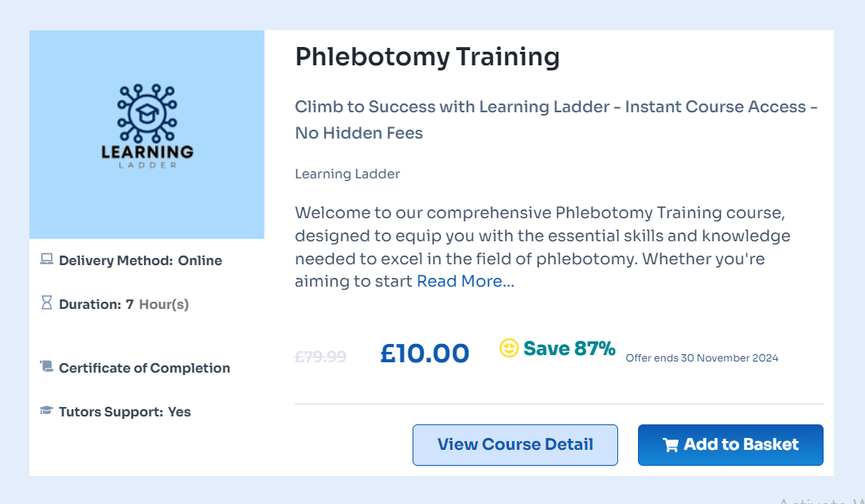Expand description with Read More link

point(465,281)
